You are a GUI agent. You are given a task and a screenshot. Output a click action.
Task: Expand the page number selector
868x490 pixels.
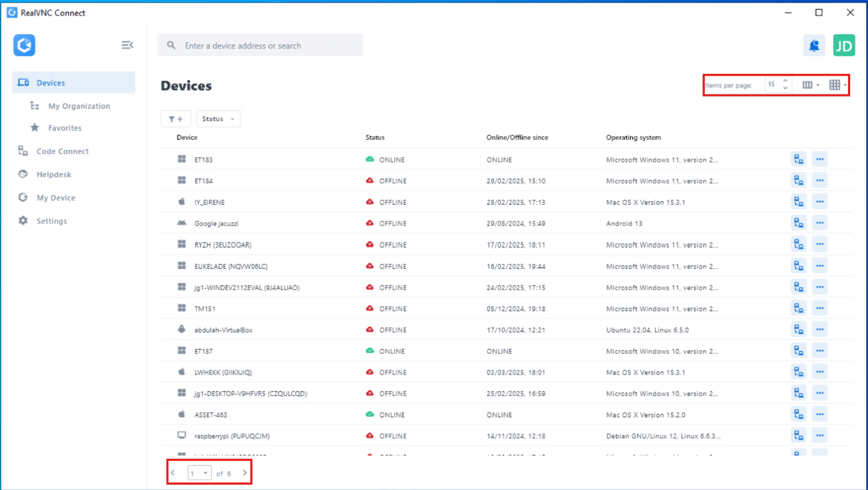point(199,473)
